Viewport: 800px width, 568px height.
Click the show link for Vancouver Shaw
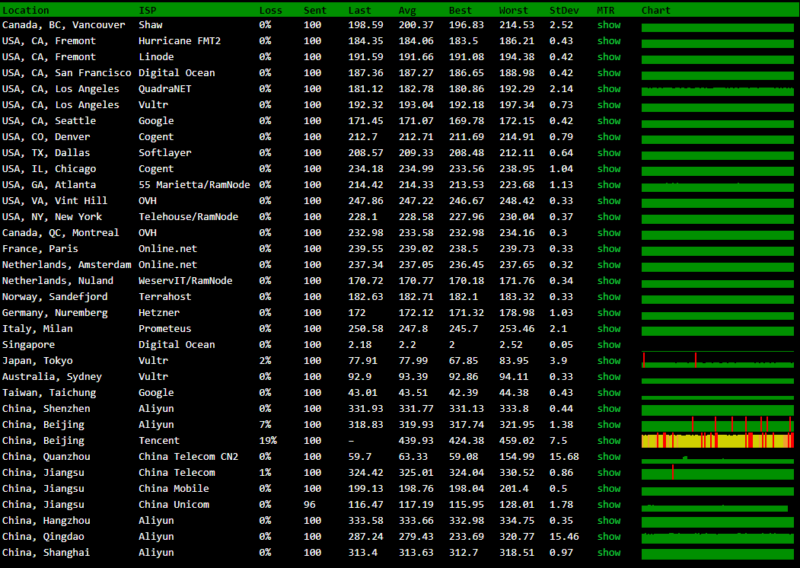[608, 24]
